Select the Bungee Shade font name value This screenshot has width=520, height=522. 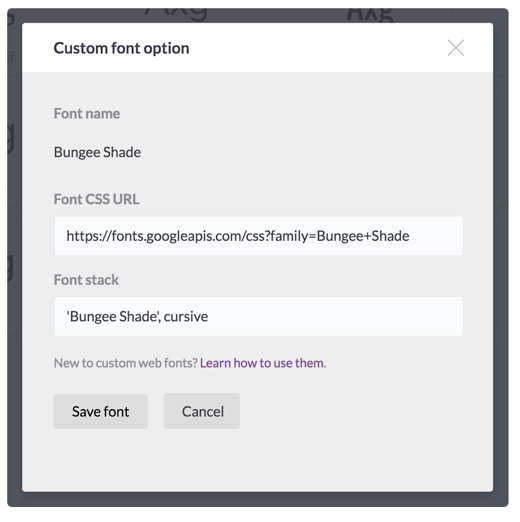tap(98, 154)
